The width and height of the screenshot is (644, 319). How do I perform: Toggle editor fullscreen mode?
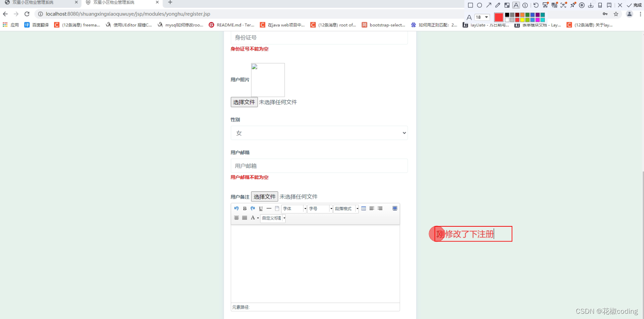(395, 208)
